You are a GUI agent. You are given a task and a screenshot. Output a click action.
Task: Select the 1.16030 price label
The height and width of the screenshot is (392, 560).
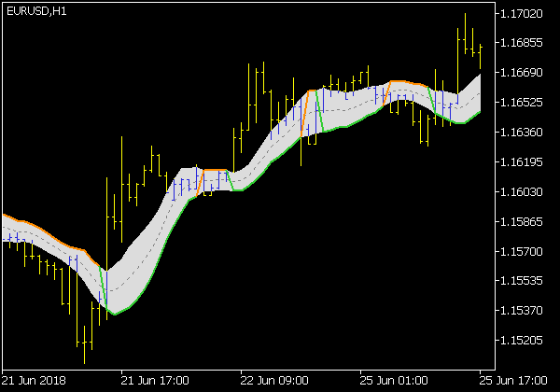[x=521, y=191]
